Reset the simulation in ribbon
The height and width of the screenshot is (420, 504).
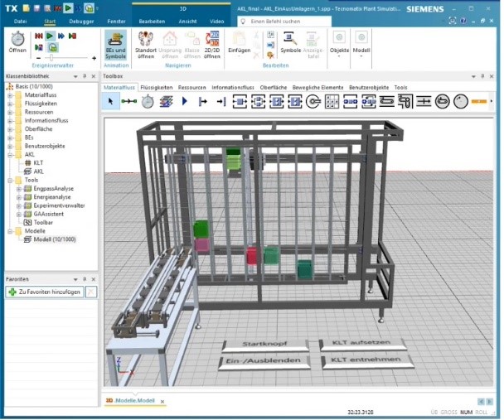pyautogui.click(x=39, y=36)
